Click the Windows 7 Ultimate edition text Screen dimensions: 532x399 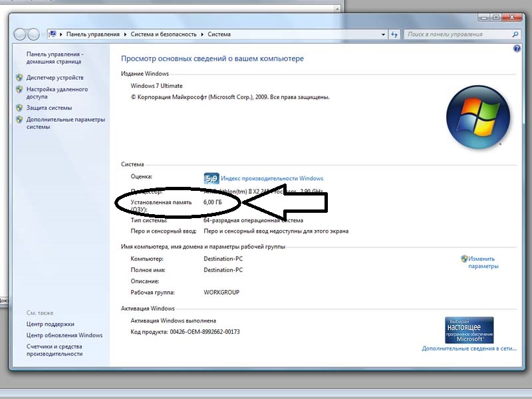coord(157,86)
